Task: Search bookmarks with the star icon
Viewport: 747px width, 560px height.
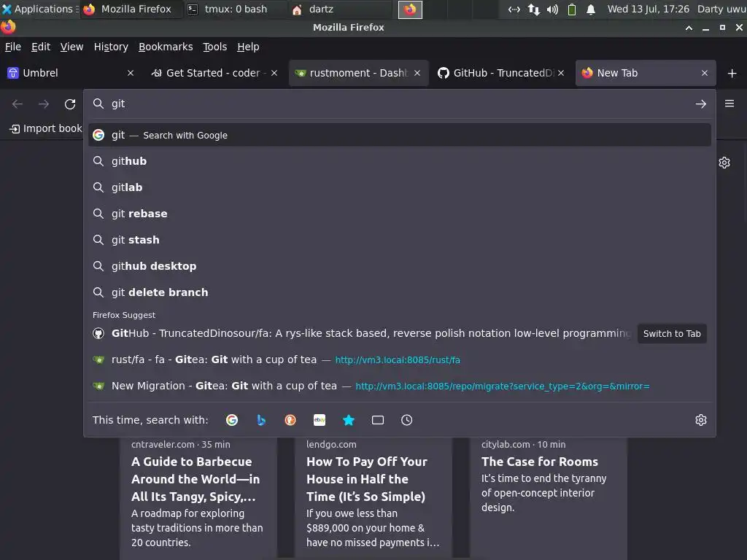Action: [x=349, y=420]
